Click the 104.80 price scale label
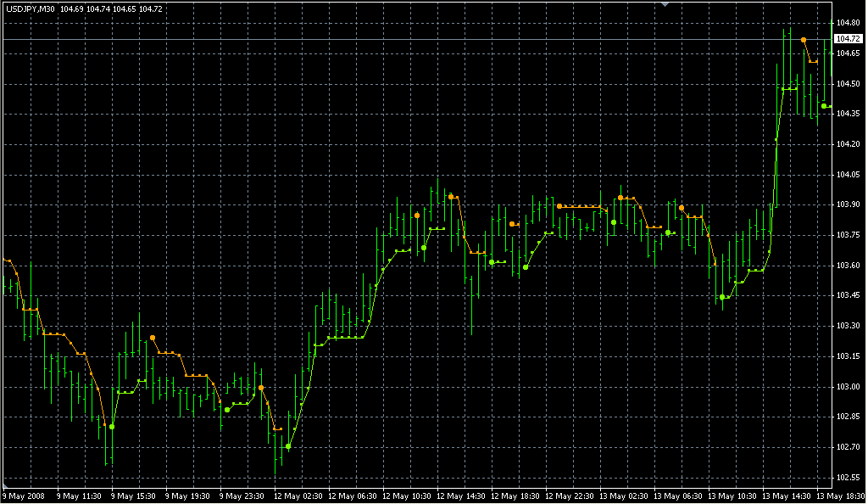The image size is (868, 504). pyautogui.click(x=848, y=23)
